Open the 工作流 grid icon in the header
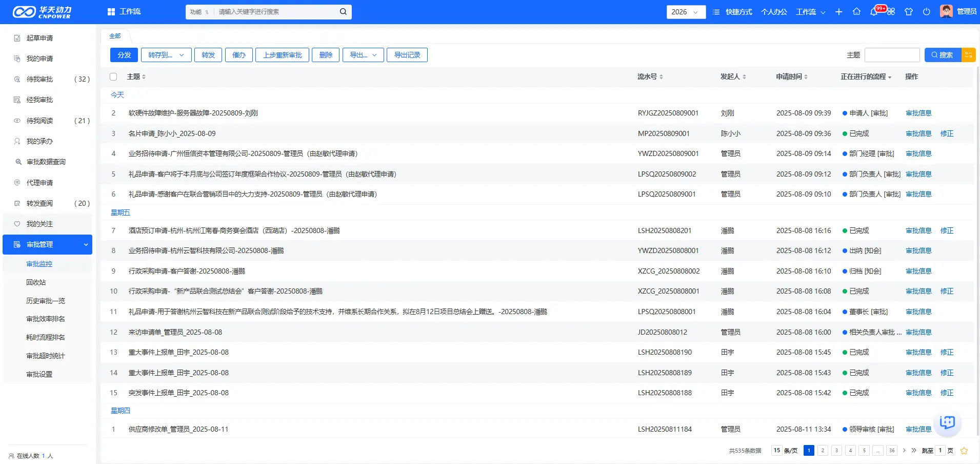This screenshot has height=464, width=980. pyautogui.click(x=111, y=12)
